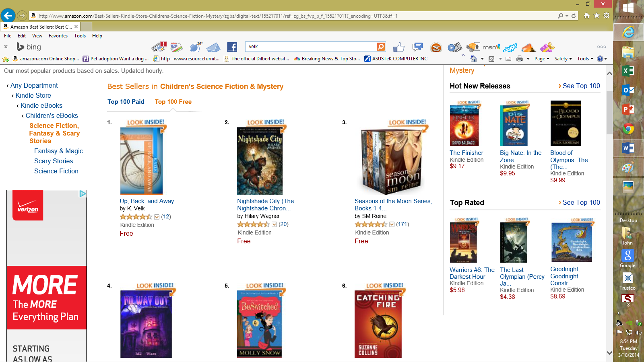
Task: Click the page vertical scrollbar down arrow
Action: pyautogui.click(x=609, y=353)
